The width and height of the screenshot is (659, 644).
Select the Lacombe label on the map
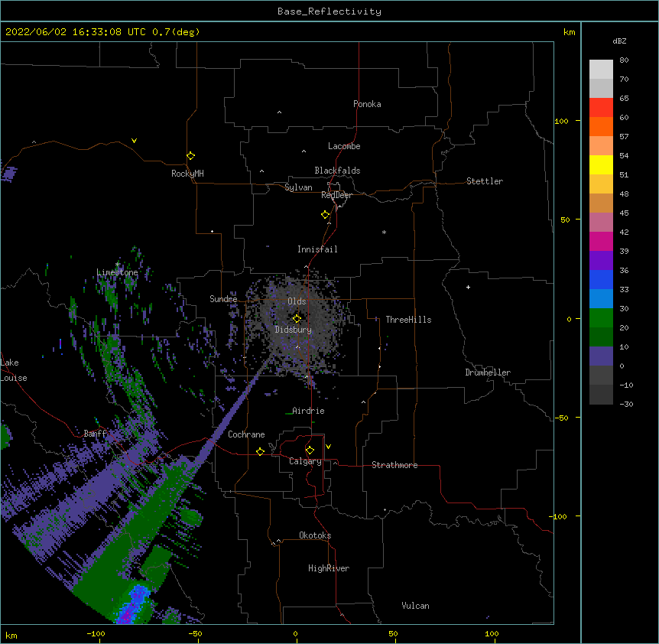point(344,146)
